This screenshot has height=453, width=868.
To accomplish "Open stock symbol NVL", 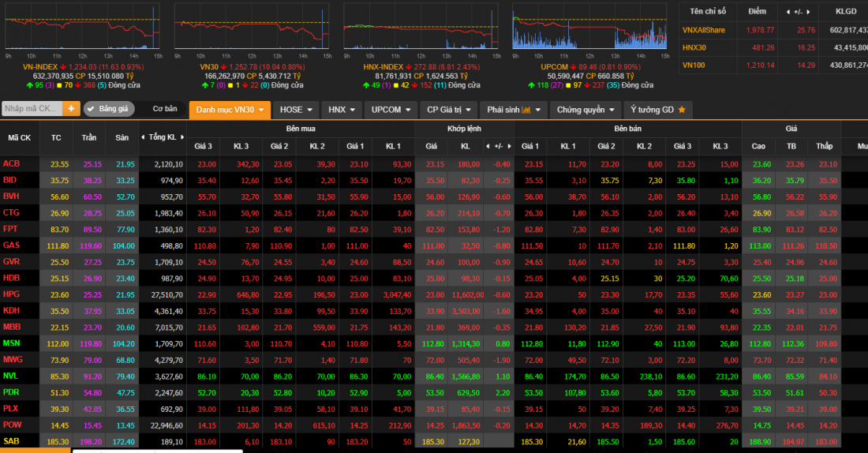I will coord(10,376).
